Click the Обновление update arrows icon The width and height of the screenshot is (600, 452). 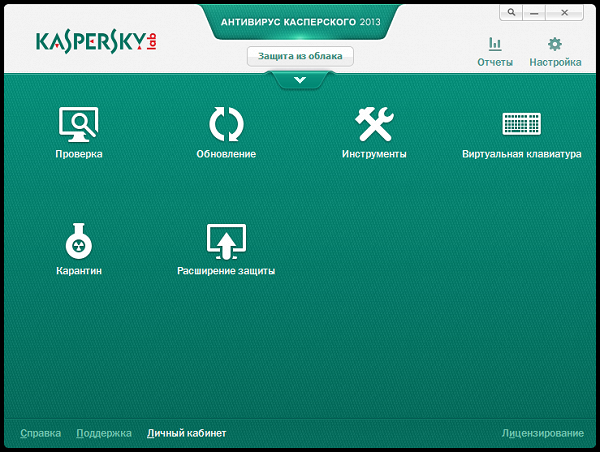(226, 124)
